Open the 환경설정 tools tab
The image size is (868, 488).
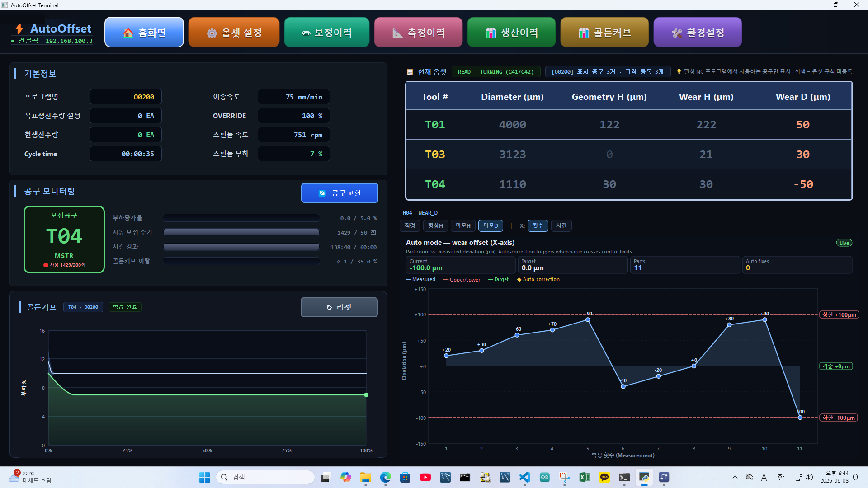pyautogui.click(x=698, y=33)
